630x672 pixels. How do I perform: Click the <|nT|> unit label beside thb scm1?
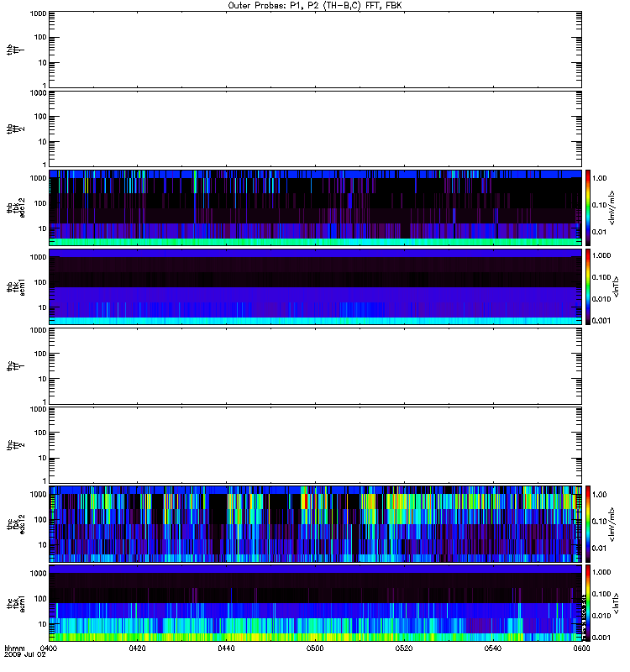[617, 286]
